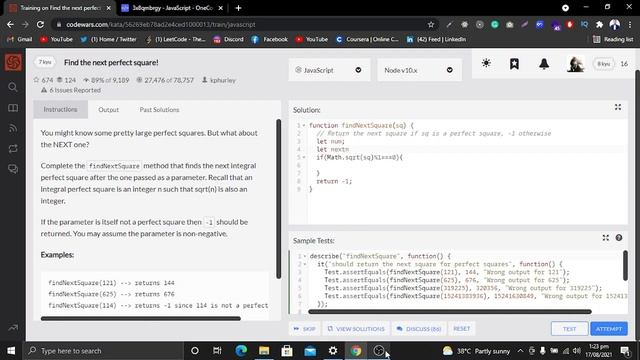Image resolution: width=640 pixels, height=360 pixels.
Task: Open the Discord bookmark
Action: click(229, 39)
